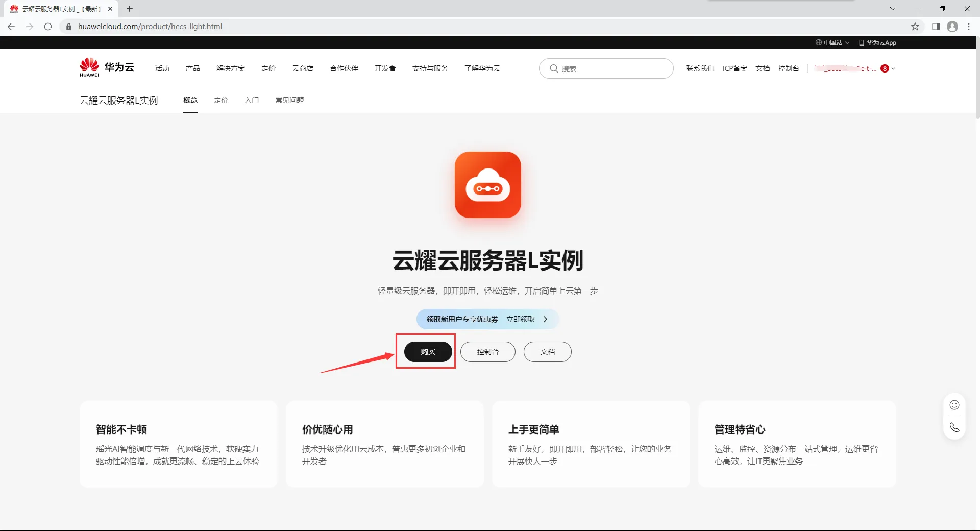Click the ICP备案 link
980x531 pixels.
[x=735, y=68]
